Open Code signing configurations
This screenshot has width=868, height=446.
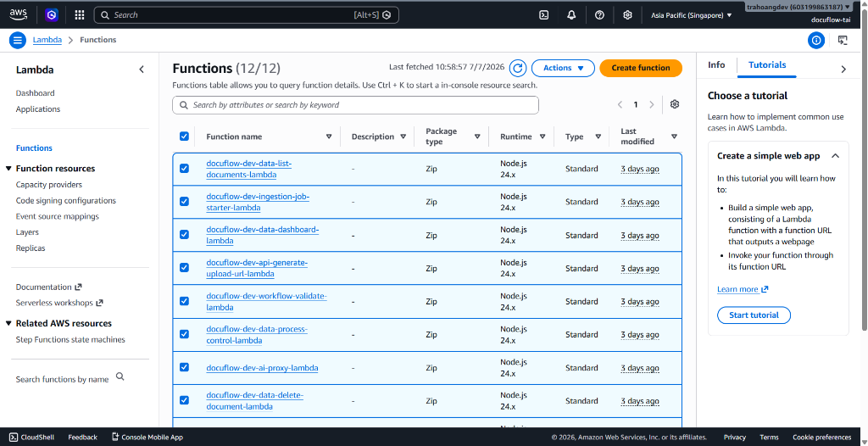click(x=66, y=201)
